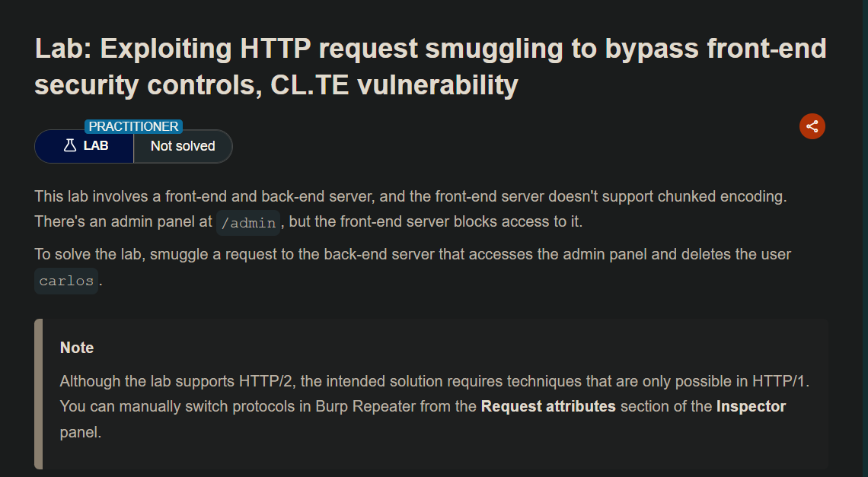868x477 pixels.
Task: Click the note box's left border bar
Action: (38, 394)
